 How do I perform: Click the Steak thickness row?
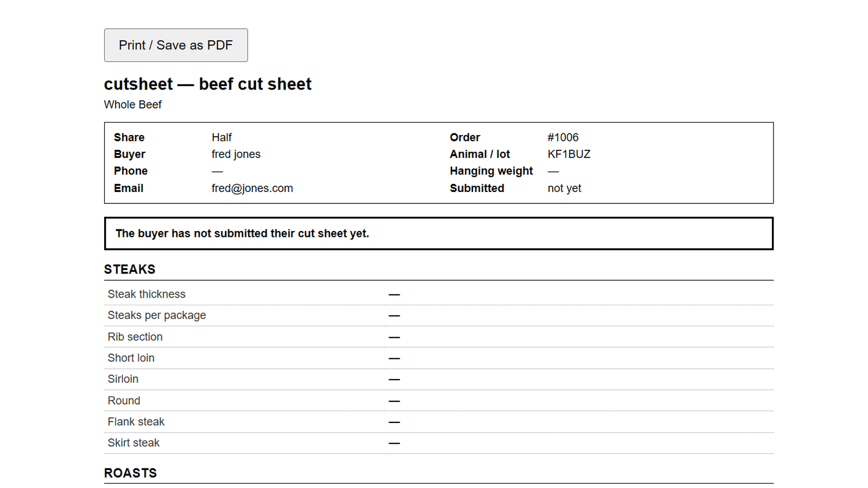click(439, 294)
